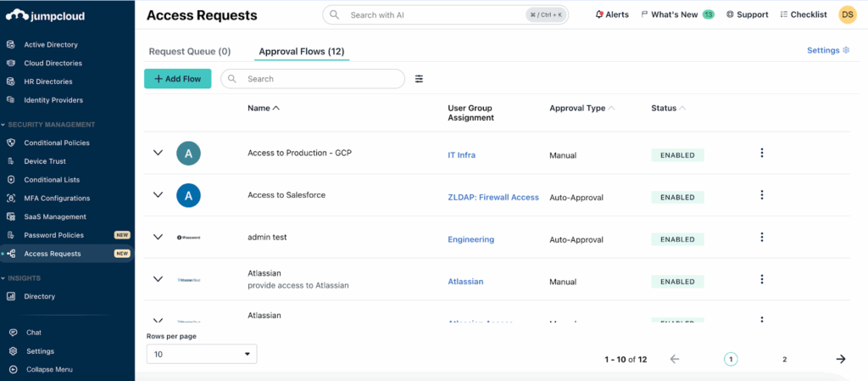Go to page 2 of results

(784, 359)
